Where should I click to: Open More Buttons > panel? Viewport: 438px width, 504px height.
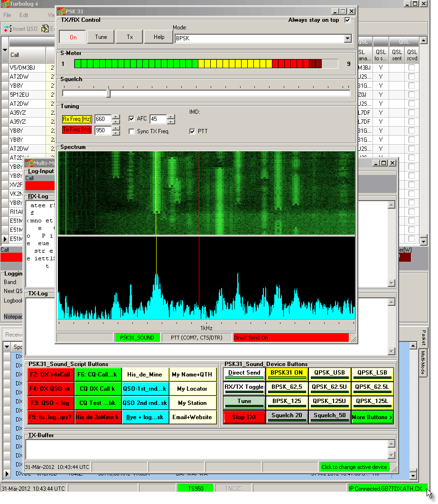[x=373, y=417]
